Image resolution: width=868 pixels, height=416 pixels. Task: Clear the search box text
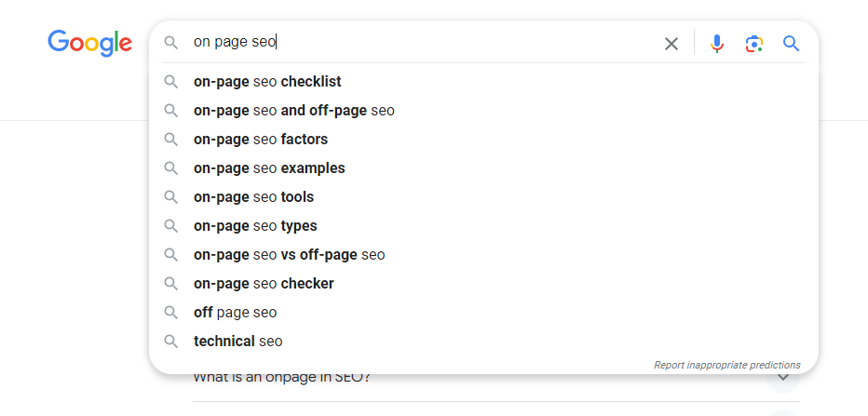671,43
